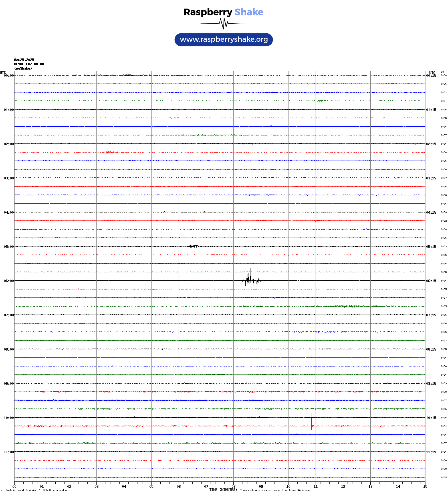Click the Each Vertical Division scale text
Viewport: 448px width, 494px height.
point(36,490)
